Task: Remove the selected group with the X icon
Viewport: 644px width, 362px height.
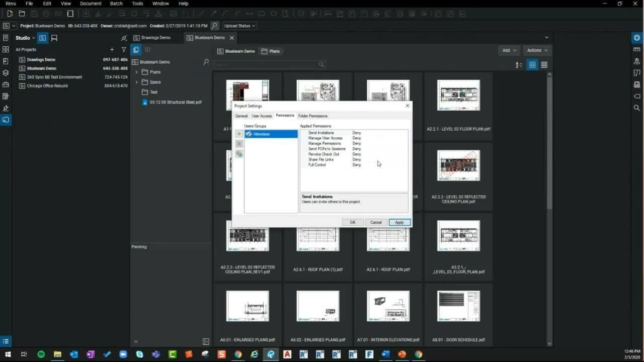Action: (239, 144)
